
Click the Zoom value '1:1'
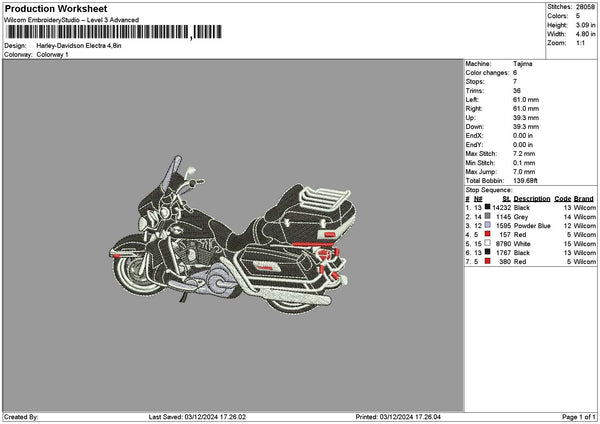pyautogui.click(x=580, y=43)
